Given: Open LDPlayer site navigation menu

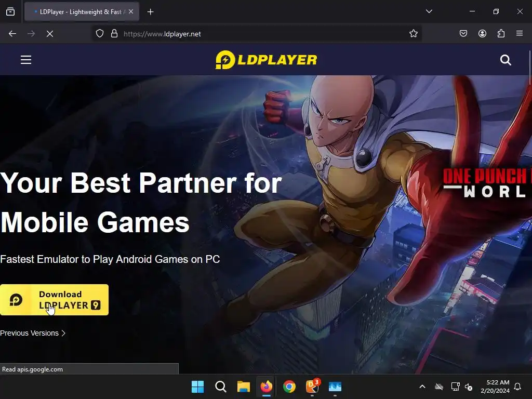Looking at the screenshot, I should coord(26,60).
